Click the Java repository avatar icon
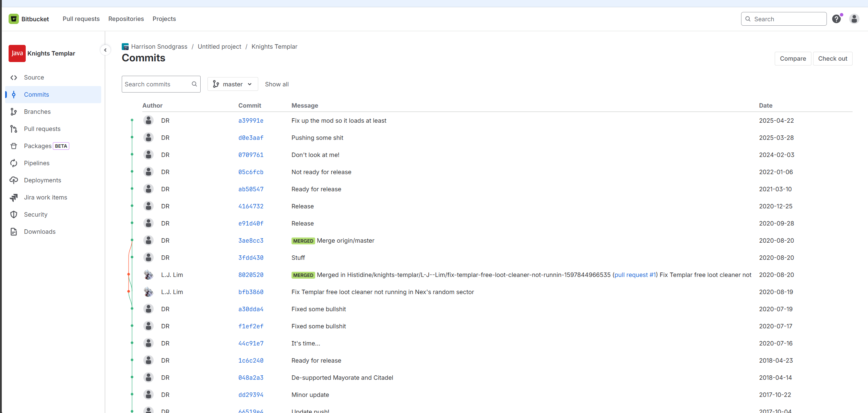 tap(17, 53)
